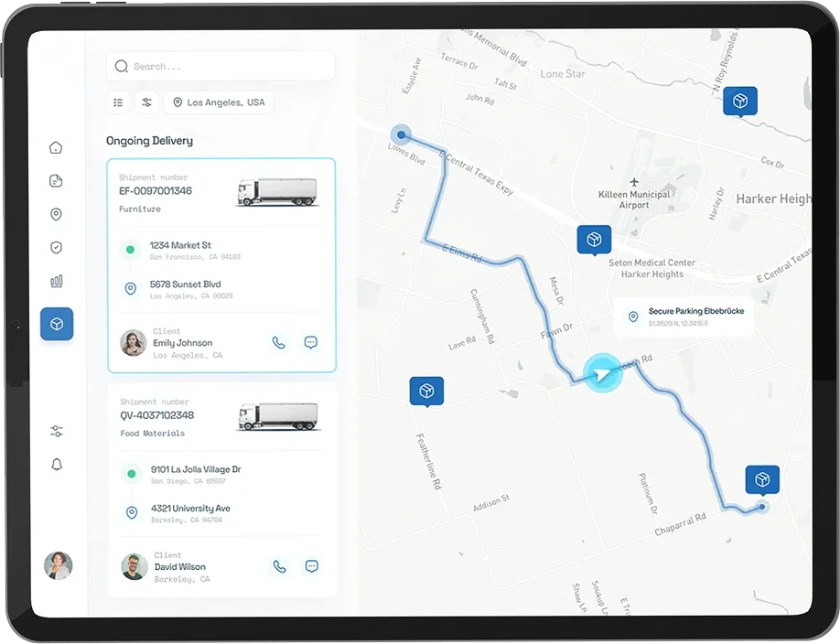Toggle the list view button
Viewport: 840px width, 644px height.
point(118,102)
